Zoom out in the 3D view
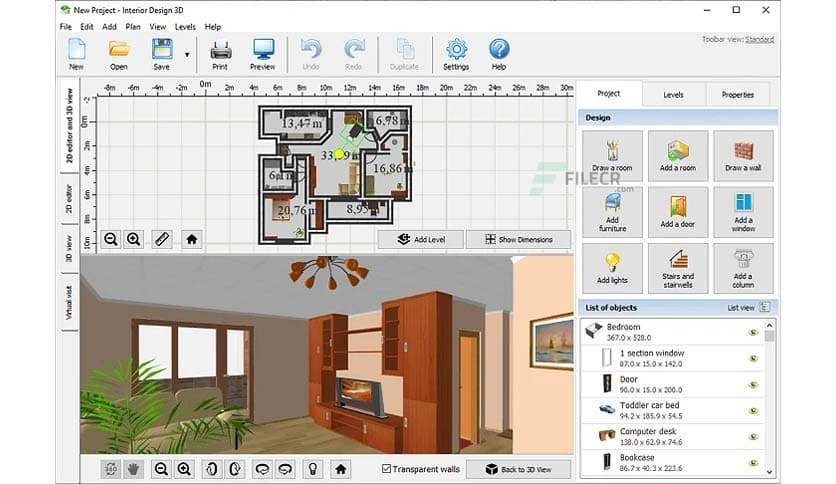The width and height of the screenshot is (836, 484). tap(161, 469)
